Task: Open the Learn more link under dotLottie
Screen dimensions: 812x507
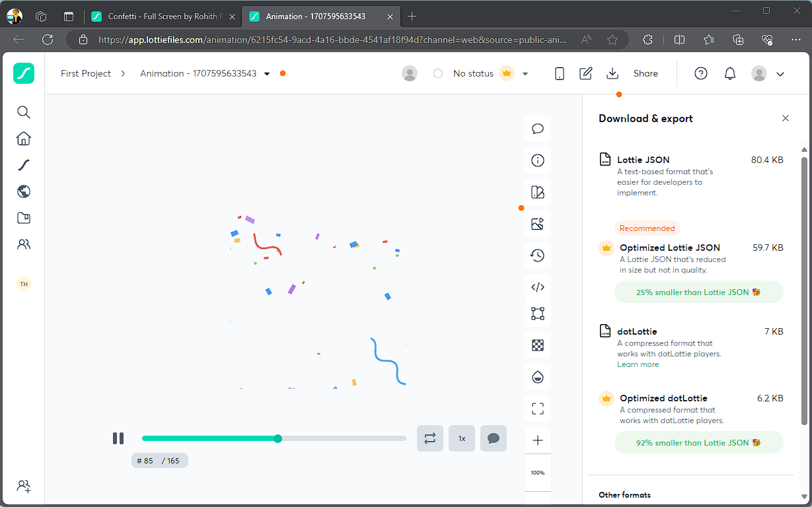Action: tap(638, 364)
